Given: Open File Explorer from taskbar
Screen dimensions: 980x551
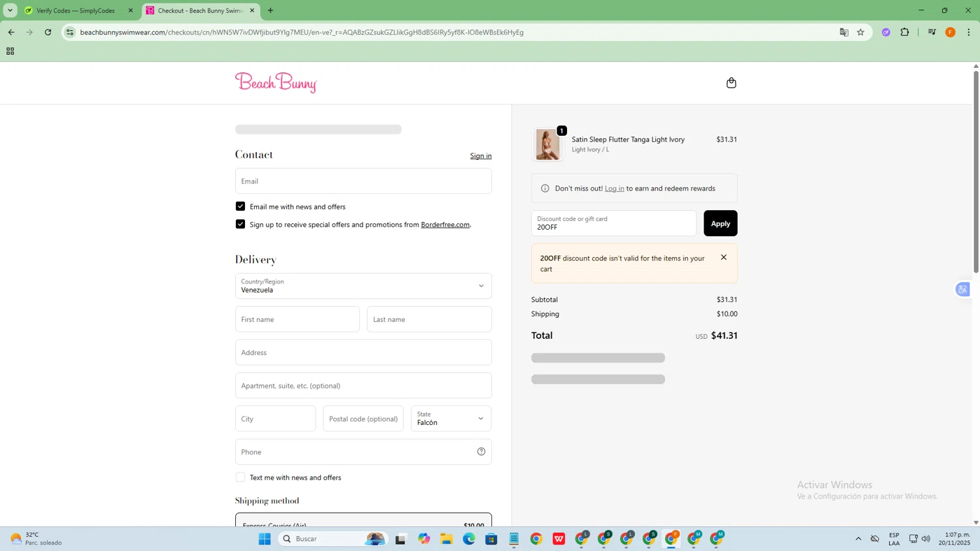Looking at the screenshot, I should [446, 539].
